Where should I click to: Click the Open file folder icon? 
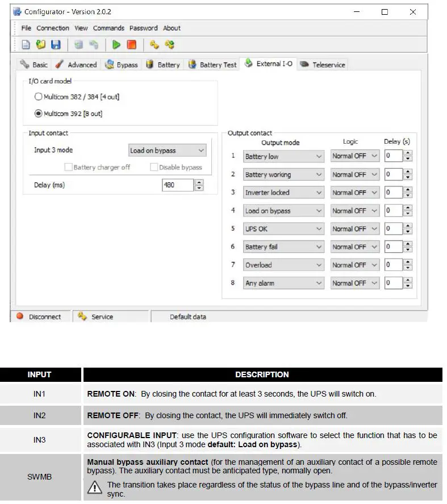click(x=41, y=45)
